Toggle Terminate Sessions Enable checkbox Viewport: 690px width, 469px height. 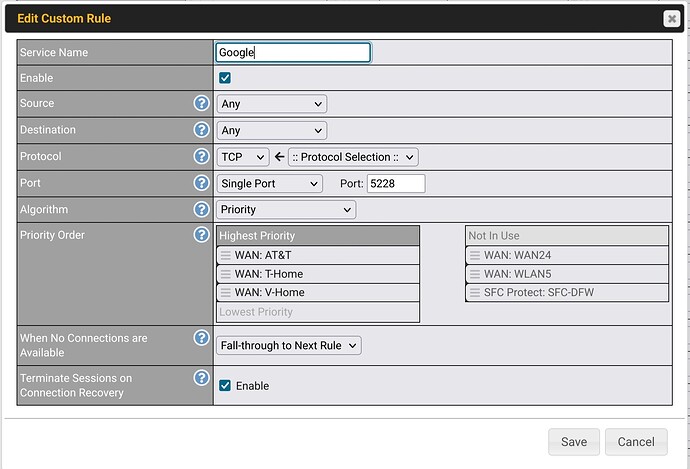[225, 386]
